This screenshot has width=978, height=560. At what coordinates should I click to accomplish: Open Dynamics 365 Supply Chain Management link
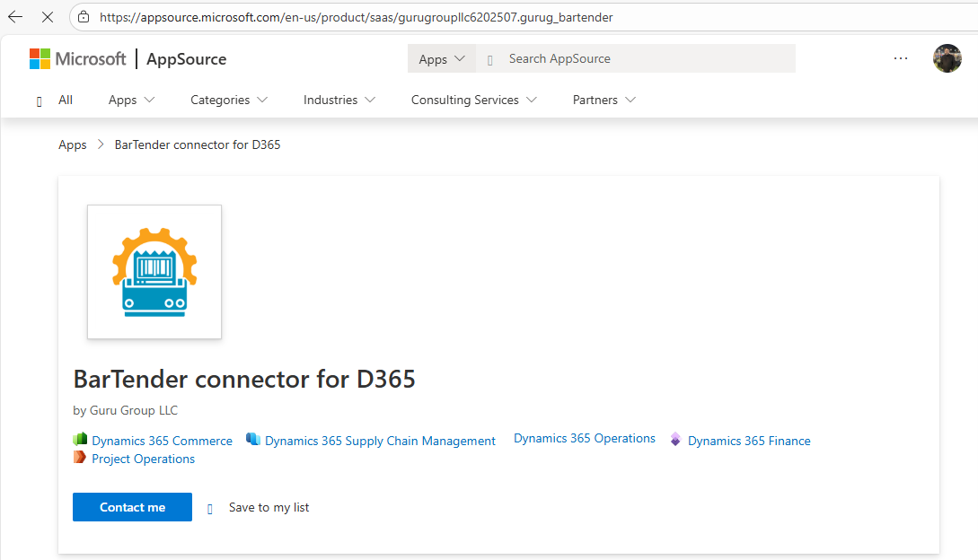[380, 441]
